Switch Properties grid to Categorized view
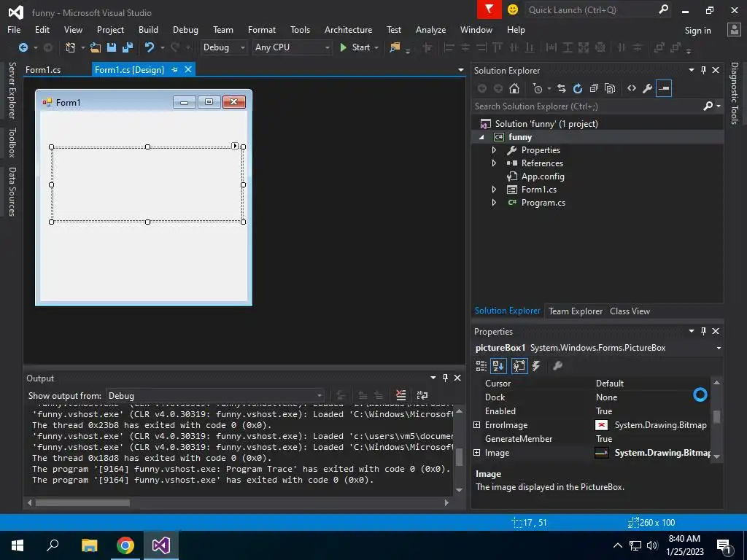The width and height of the screenshot is (747, 560). pyautogui.click(x=481, y=366)
